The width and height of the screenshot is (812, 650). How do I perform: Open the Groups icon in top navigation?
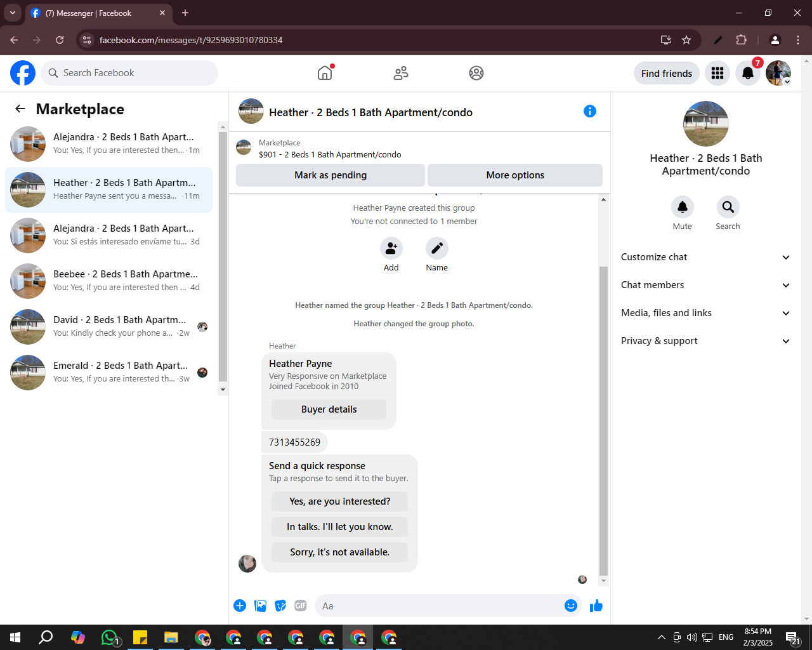tap(476, 73)
